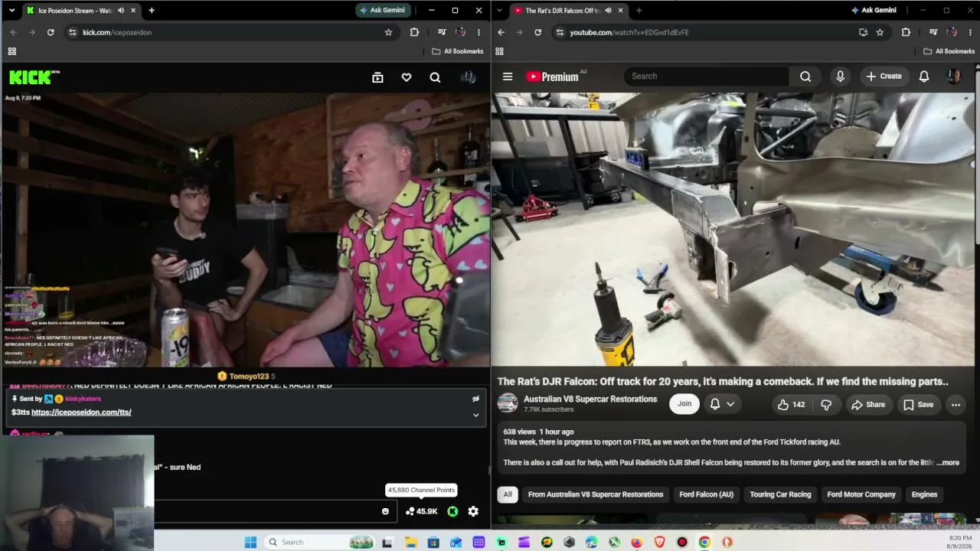The height and width of the screenshot is (551, 980).
Task: Close The Rat's DJR Falcon tab
Action: [x=621, y=11]
